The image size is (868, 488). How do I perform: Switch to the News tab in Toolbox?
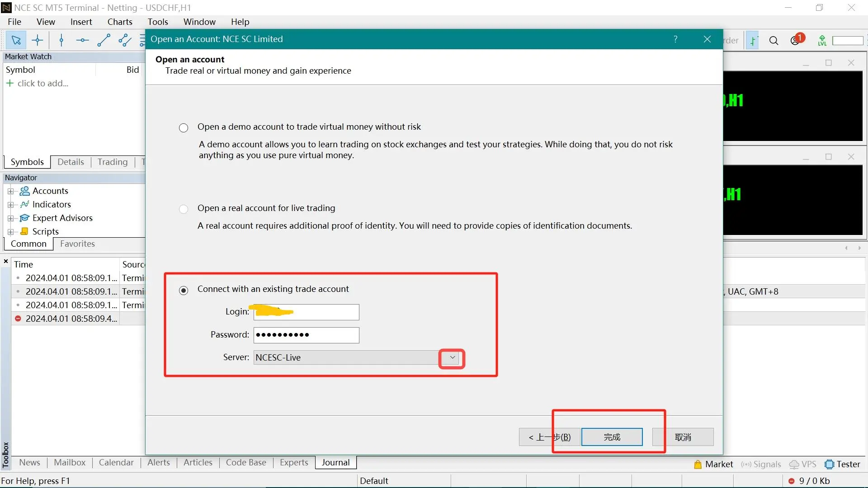[29, 463]
